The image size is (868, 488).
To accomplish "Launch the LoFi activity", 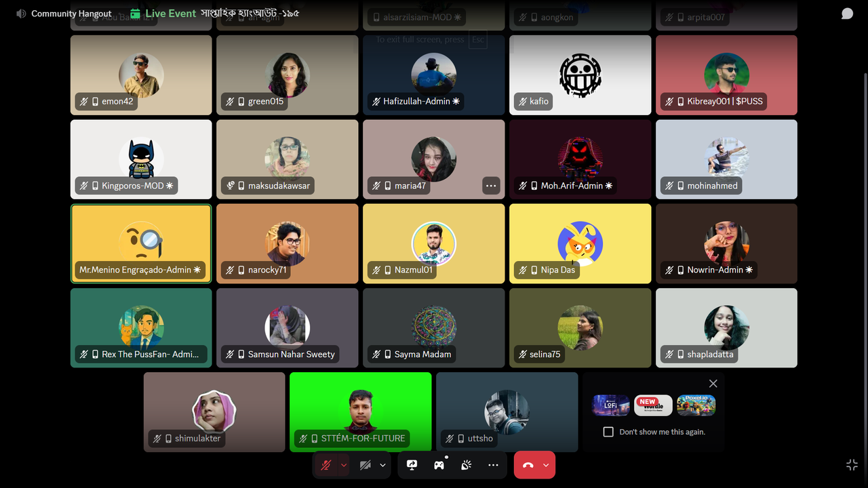I will pos(611,405).
